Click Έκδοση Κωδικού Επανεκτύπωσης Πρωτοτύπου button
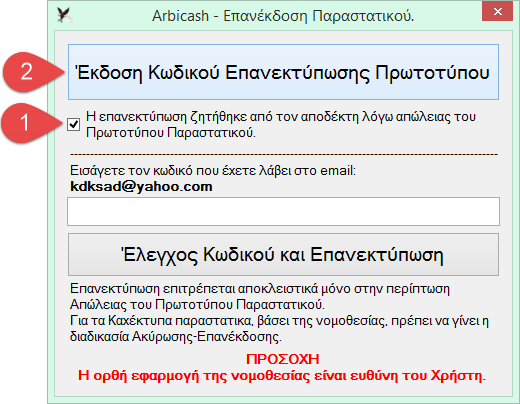Viewport: 520px width, 404px height. coord(283,72)
